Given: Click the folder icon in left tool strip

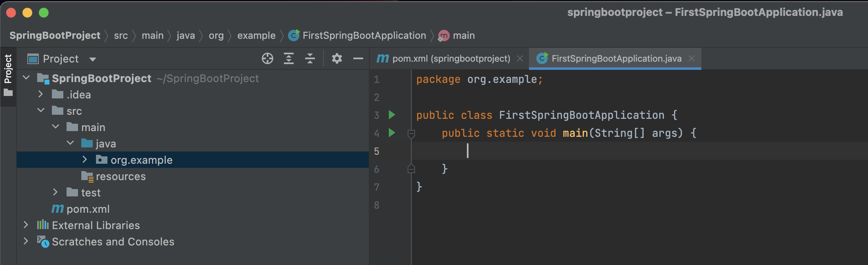Looking at the screenshot, I should pyautogui.click(x=8, y=93).
